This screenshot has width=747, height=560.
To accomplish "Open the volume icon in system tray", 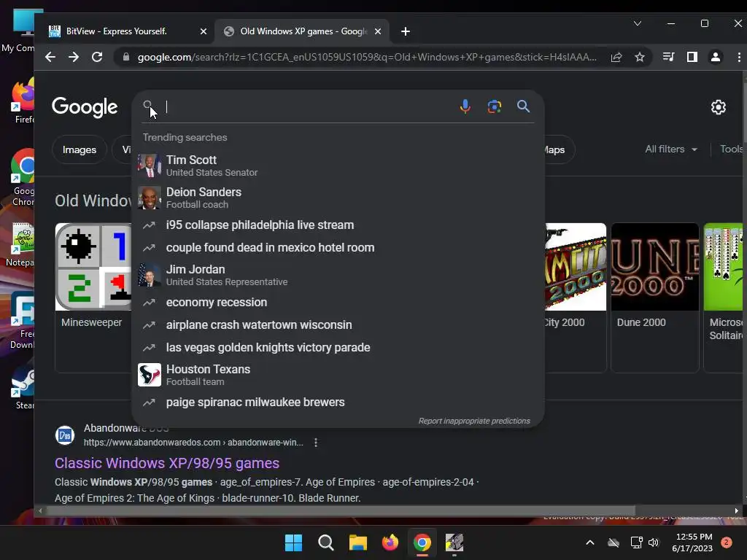I will pos(654,542).
